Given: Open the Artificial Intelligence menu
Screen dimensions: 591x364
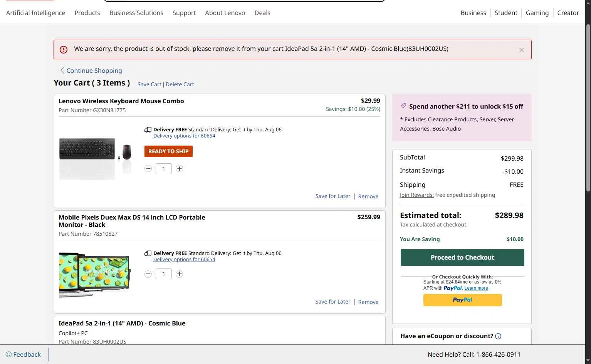Looking at the screenshot, I should 36,13.
